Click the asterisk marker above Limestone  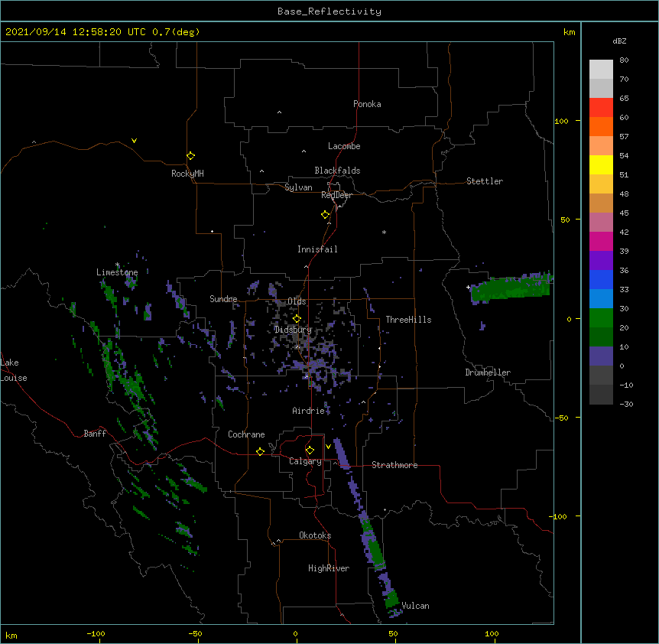[117, 265]
